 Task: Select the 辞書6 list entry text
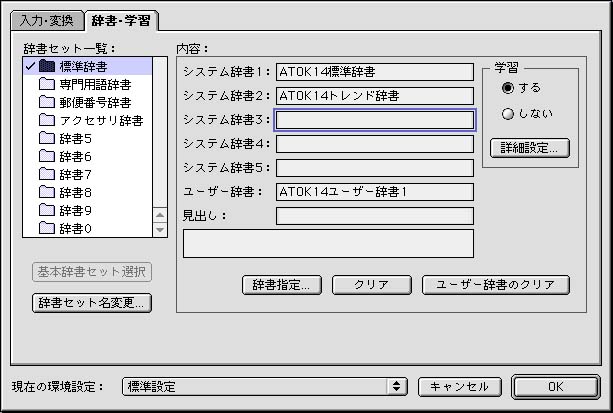click(x=75, y=156)
